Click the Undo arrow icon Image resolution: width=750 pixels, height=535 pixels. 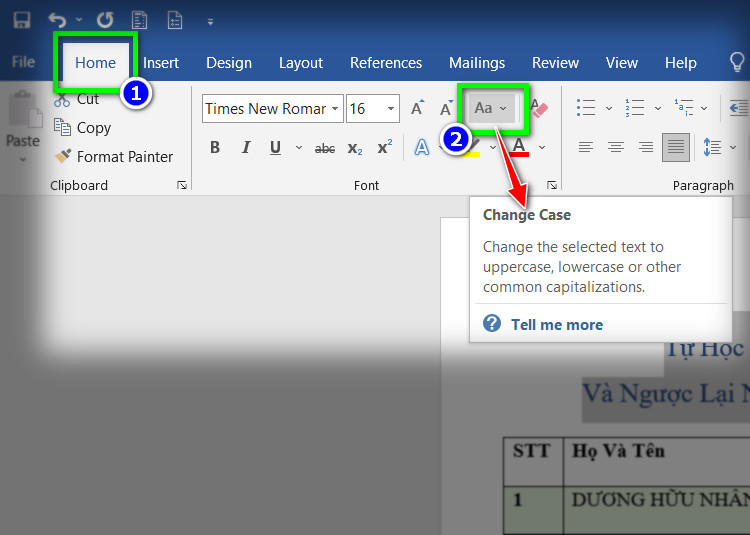(x=57, y=21)
